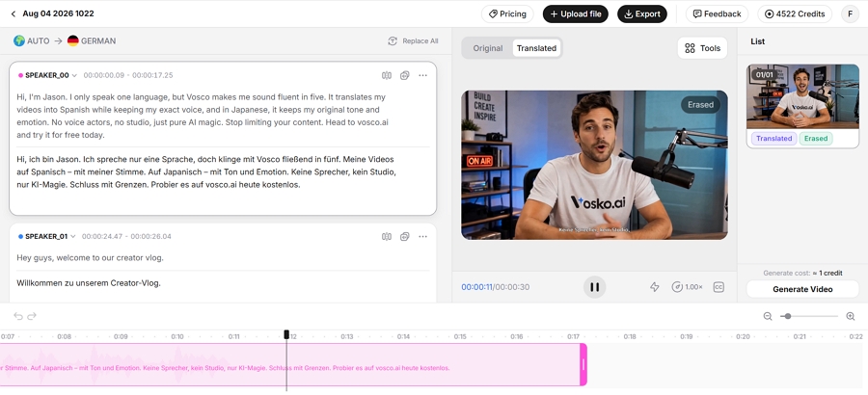Click the video preview frame
This screenshot has width=868, height=395.
click(x=594, y=165)
